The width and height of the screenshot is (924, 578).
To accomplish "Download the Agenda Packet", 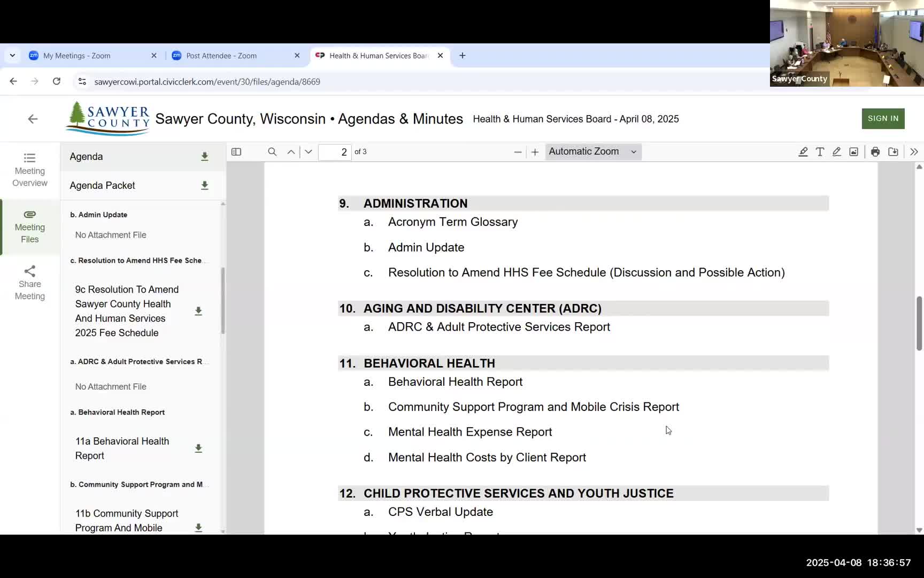I will tap(204, 185).
